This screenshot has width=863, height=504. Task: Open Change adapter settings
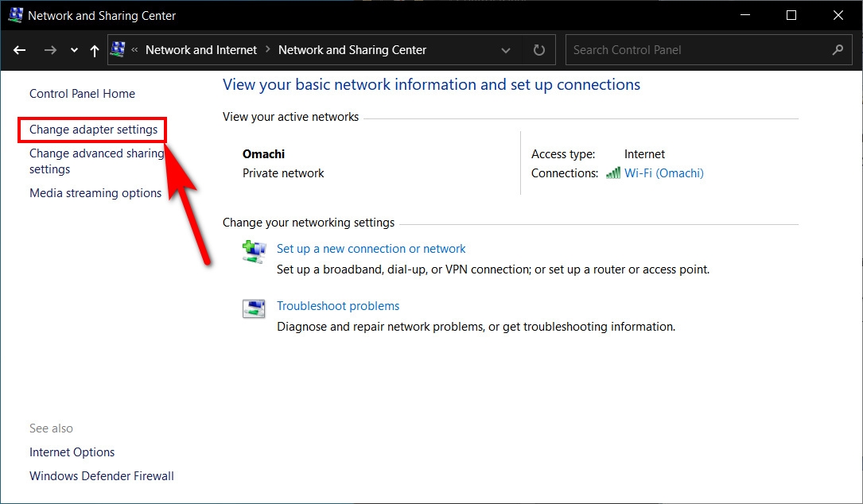point(93,130)
